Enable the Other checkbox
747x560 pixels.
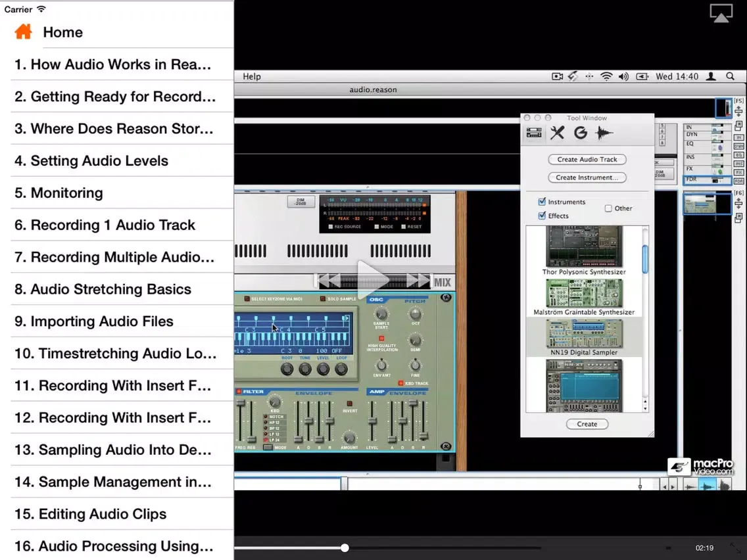tap(608, 208)
